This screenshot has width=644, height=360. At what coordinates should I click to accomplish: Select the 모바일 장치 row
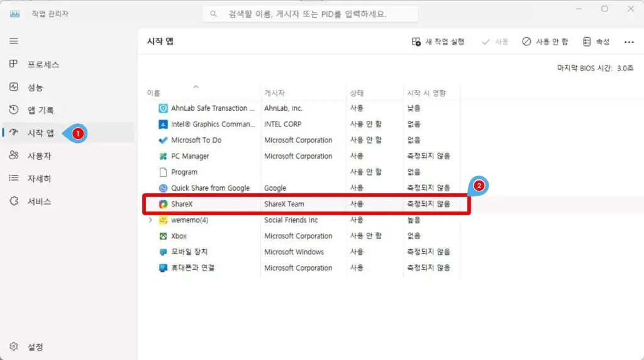pos(303,252)
